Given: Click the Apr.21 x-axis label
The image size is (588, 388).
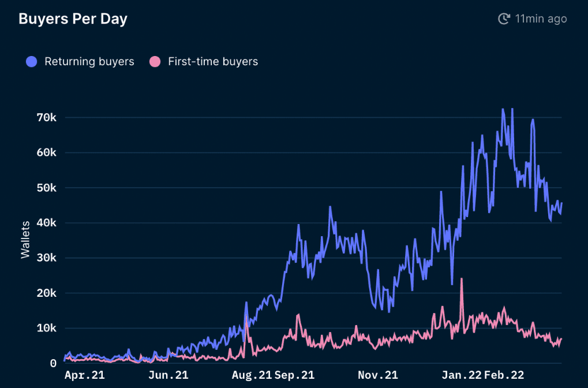Looking at the screenshot, I should pyautogui.click(x=85, y=375).
